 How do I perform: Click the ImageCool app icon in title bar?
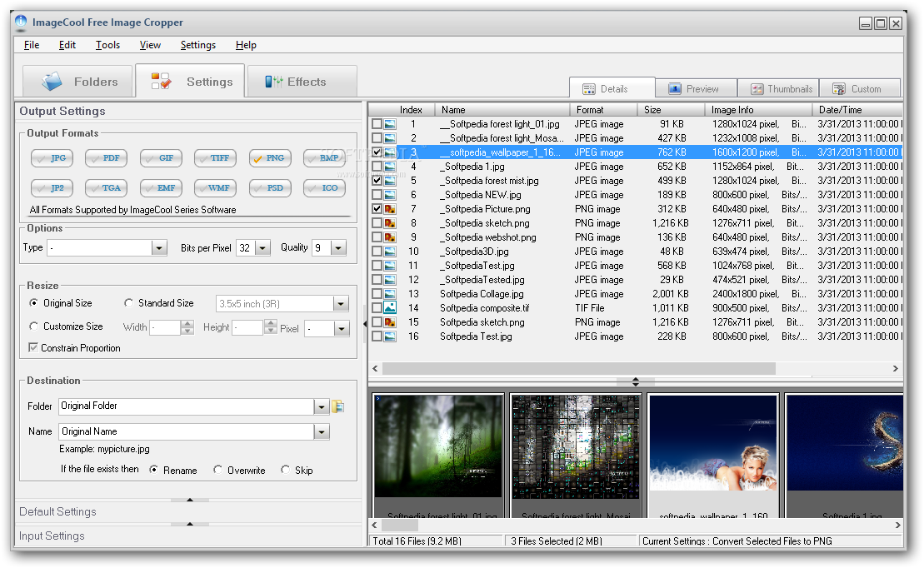(x=21, y=22)
